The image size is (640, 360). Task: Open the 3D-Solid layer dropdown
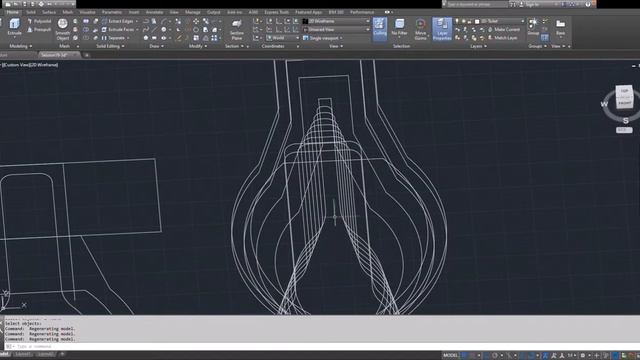click(x=499, y=21)
